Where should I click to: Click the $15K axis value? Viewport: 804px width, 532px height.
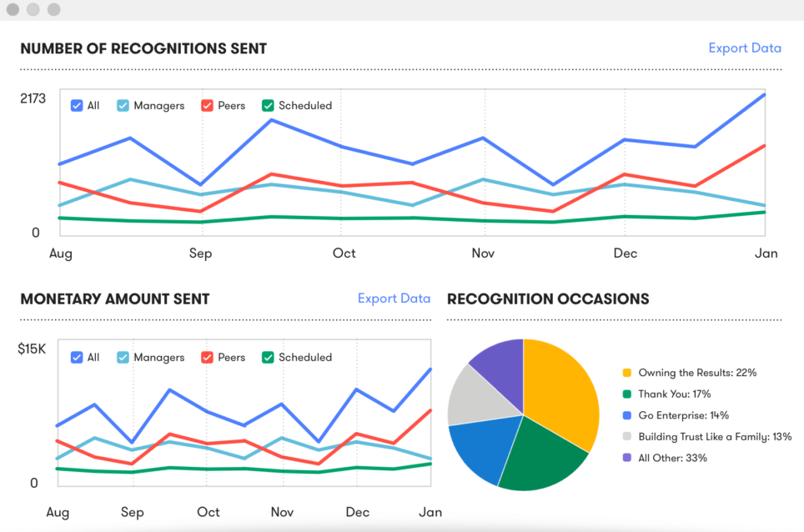[32, 349]
